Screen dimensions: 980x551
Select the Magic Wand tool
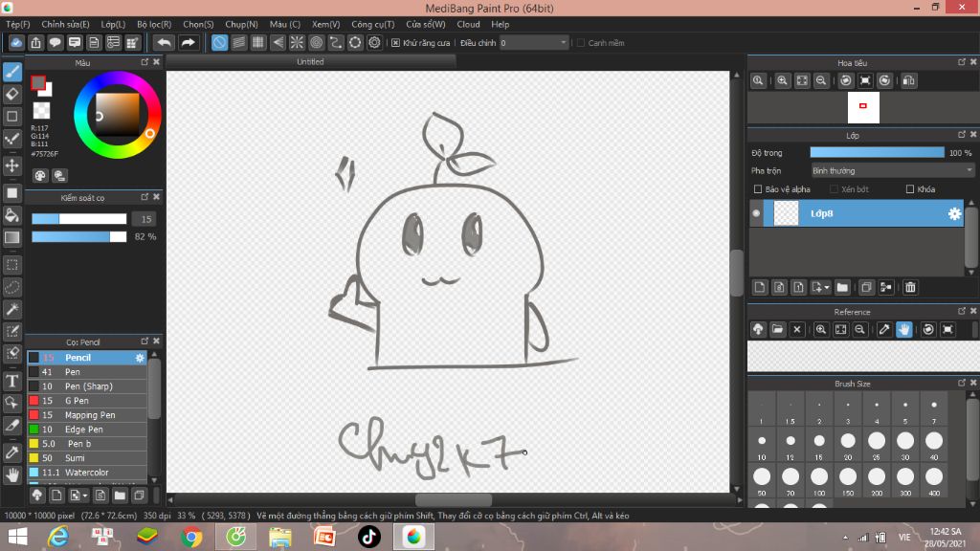click(11, 309)
